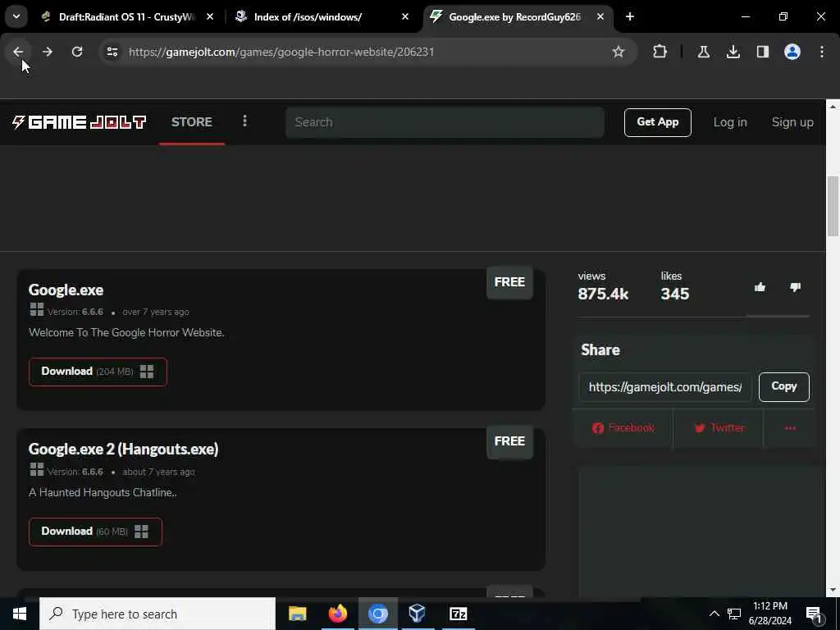Viewport: 840px width, 630px height.
Task: Open Chrome three-dot menu
Action: [x=822, y=52]
